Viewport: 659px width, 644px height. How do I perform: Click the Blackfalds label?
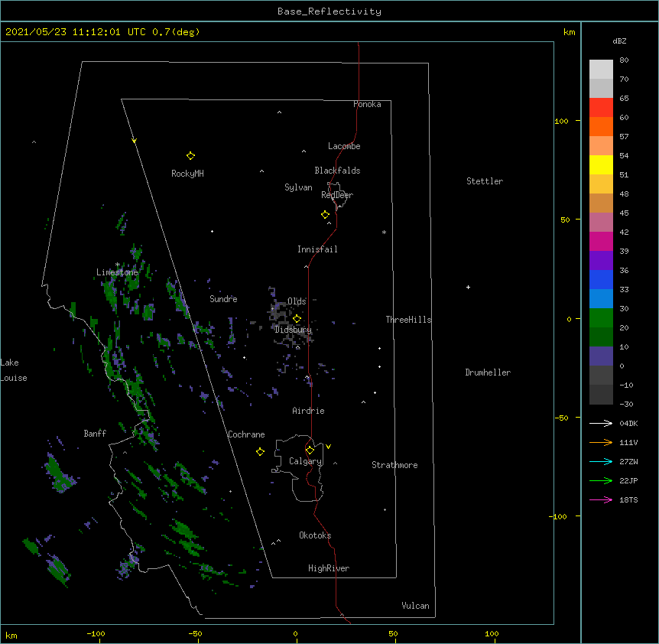coord(337,171)
